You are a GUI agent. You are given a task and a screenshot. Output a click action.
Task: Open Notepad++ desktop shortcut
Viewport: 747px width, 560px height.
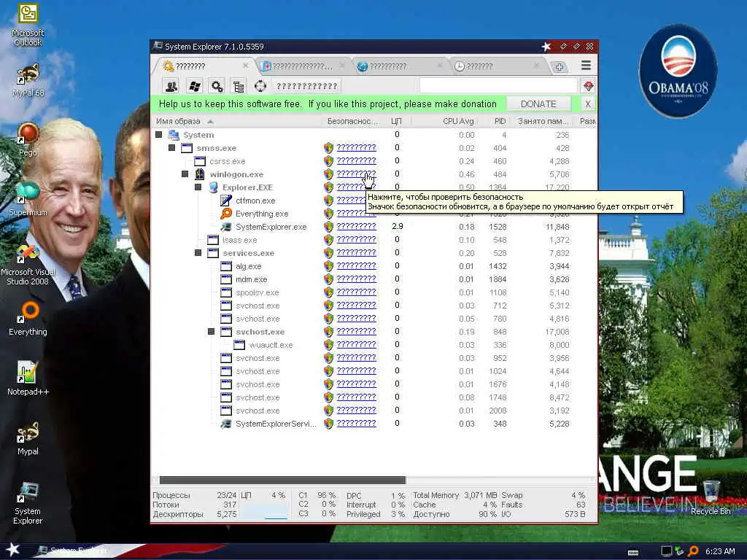(28, 378)
